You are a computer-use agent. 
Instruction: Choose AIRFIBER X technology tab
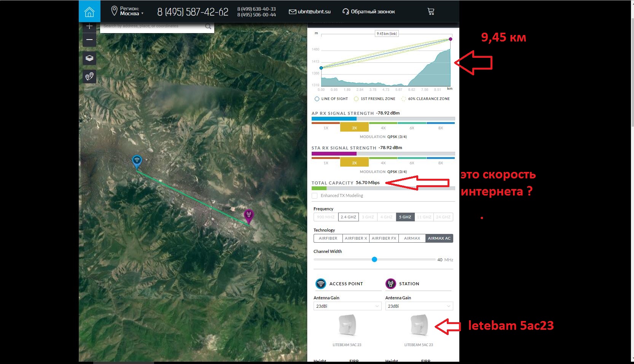pos(356,238)
